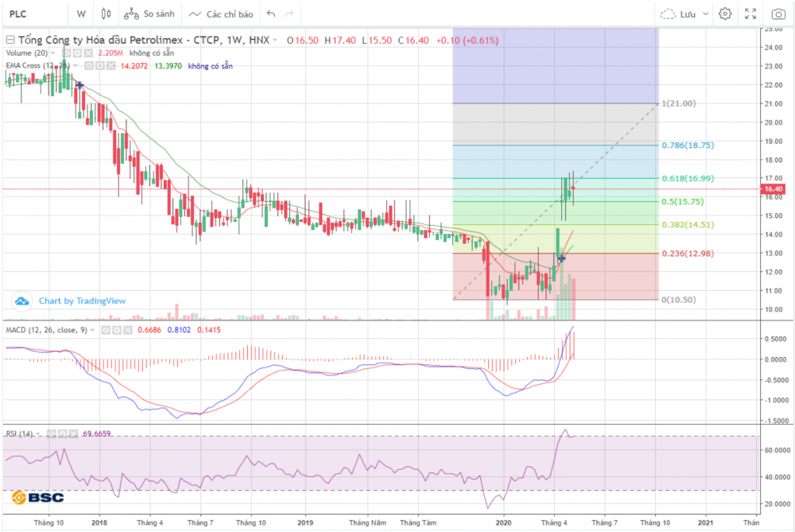Click the 24.00 price axis label
Viewport: 795px width, 532px height.
pos(774,48)
